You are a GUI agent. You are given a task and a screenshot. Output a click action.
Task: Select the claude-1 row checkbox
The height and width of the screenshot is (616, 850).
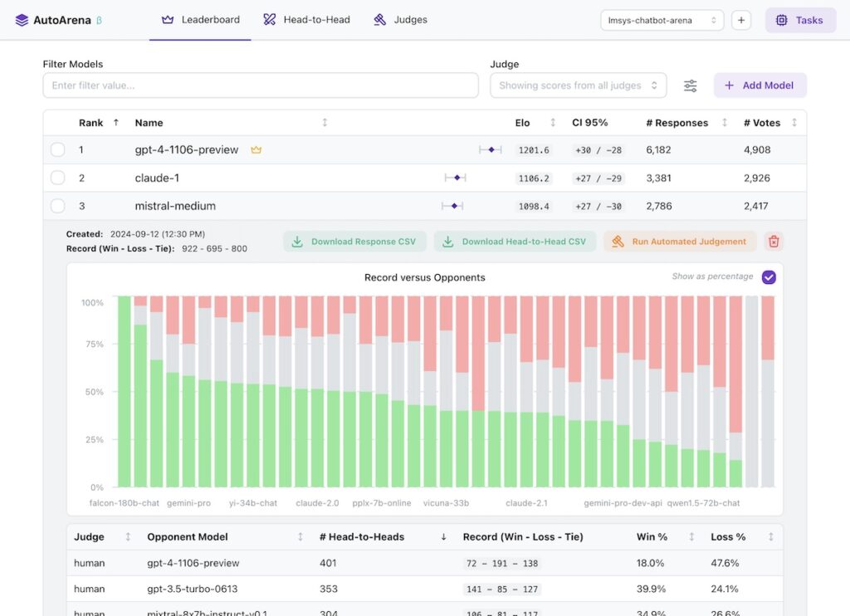(56, 177)
